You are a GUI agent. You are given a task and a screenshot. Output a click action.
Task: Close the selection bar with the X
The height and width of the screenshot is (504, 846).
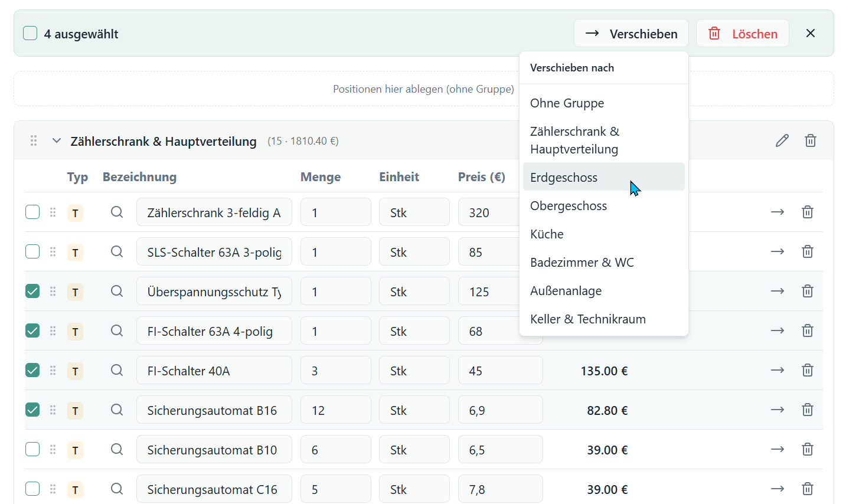click(810, 33)
